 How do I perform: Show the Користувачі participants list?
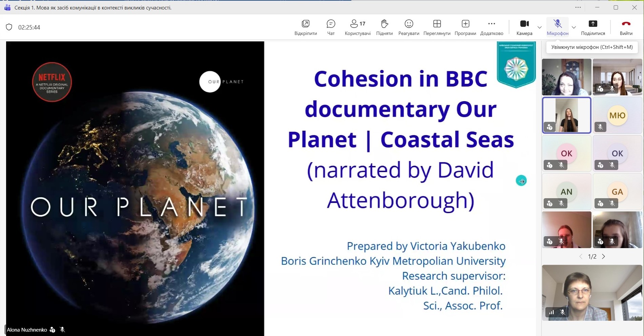[358, 27]
